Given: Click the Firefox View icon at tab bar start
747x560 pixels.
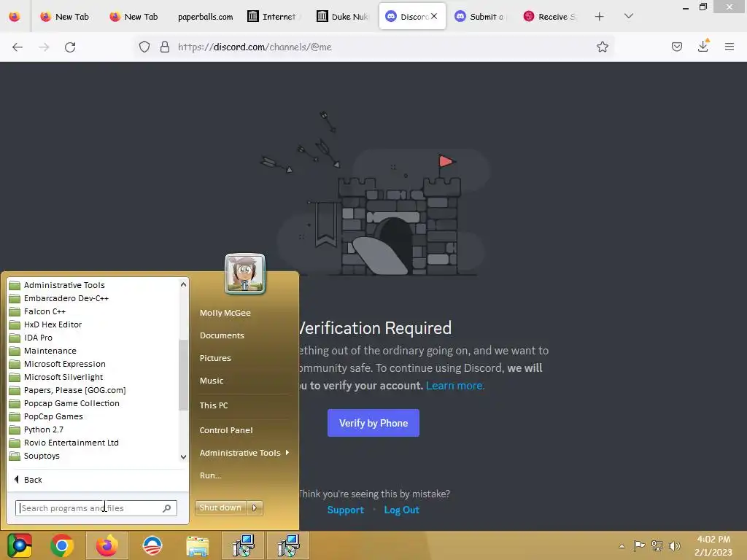Looking at the screenshot, I should (15, 17).
